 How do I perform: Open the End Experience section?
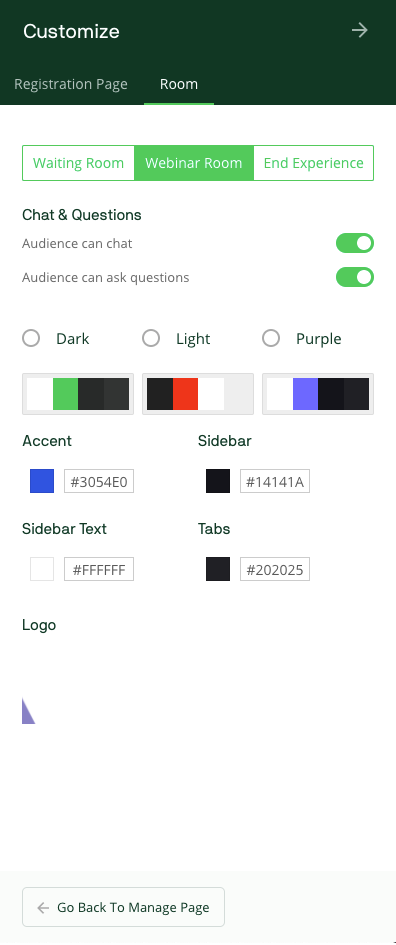click(x=313, y=163)
